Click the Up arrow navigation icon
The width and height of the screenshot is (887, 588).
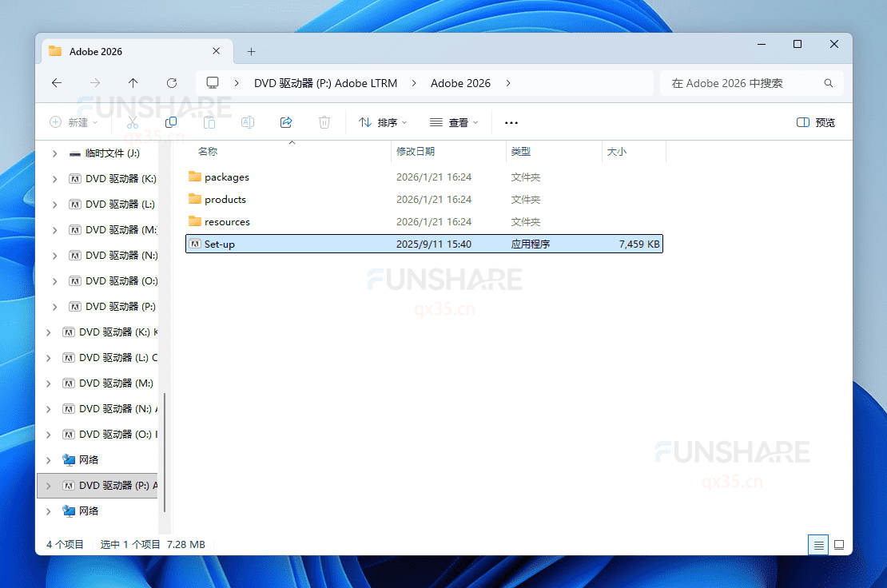(x=133, y=82)
